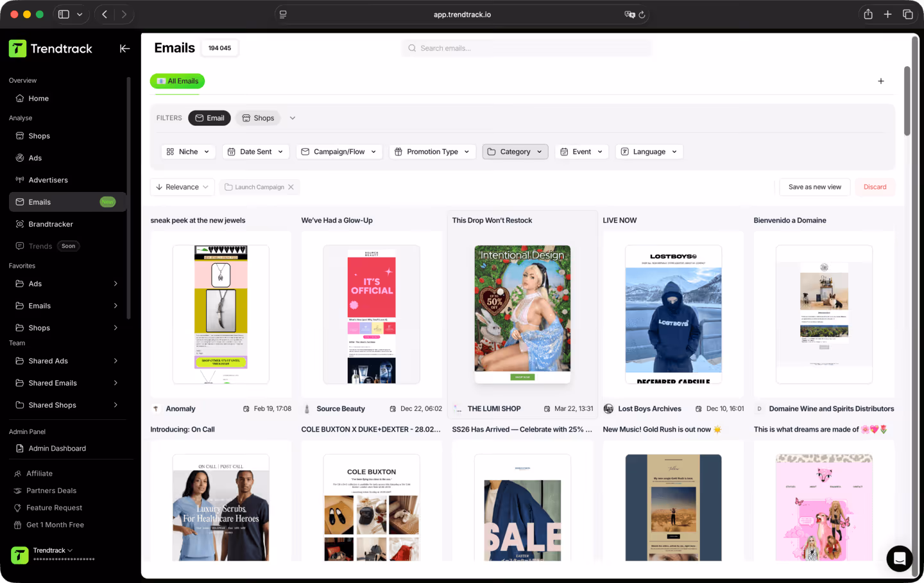The image size is (924, 583).
Task: Open the chat support bubble icon
Action: point(900,558)
